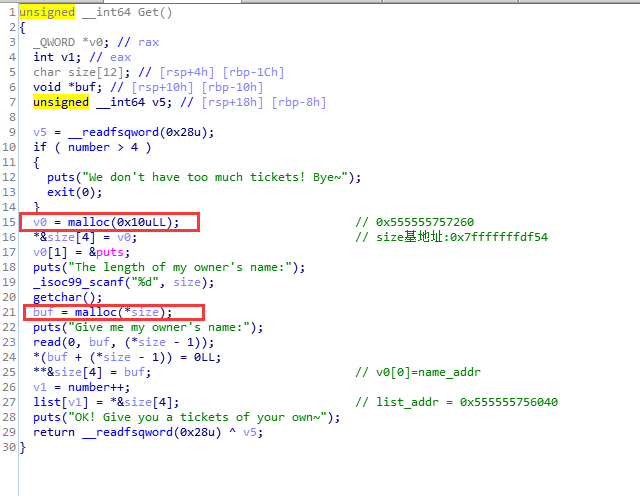Click the [rsp+18h] stack comment
The width and height of the screenshot is (640, 496).
pos(232,102)
